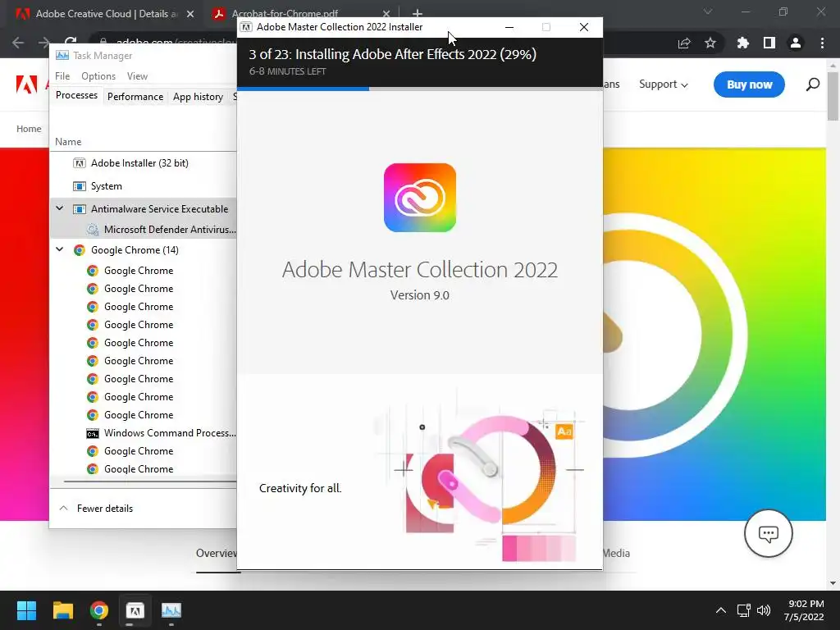This screenshot has width=840, height=630.
Task: Select Microsoft Defender Antivirus row
Action: (x=143, y=230)
